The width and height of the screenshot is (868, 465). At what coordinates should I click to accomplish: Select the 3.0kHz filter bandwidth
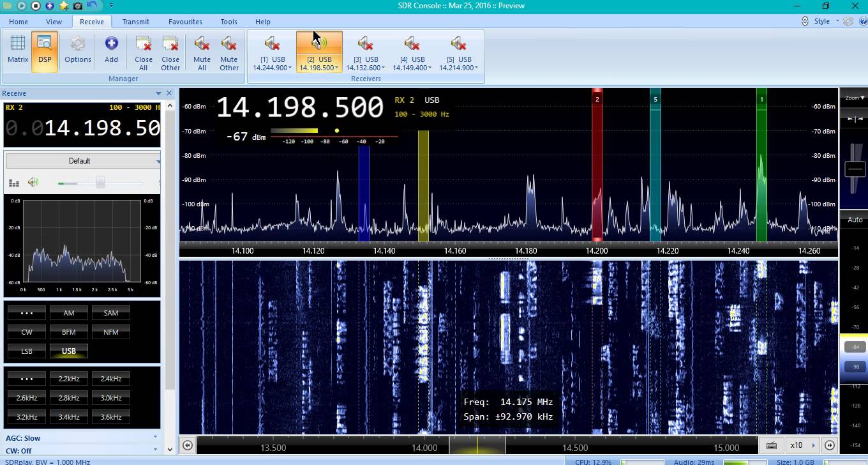pos(110,397)
